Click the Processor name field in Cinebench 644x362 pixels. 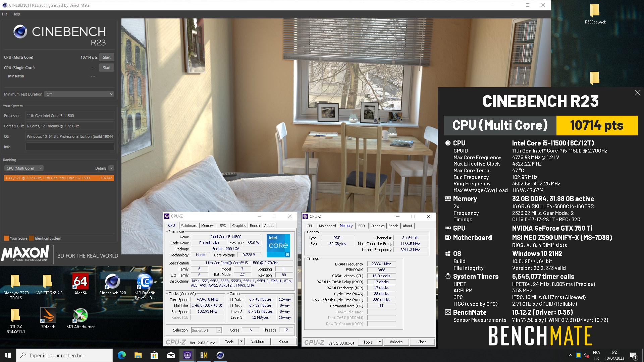pos(70,116)
